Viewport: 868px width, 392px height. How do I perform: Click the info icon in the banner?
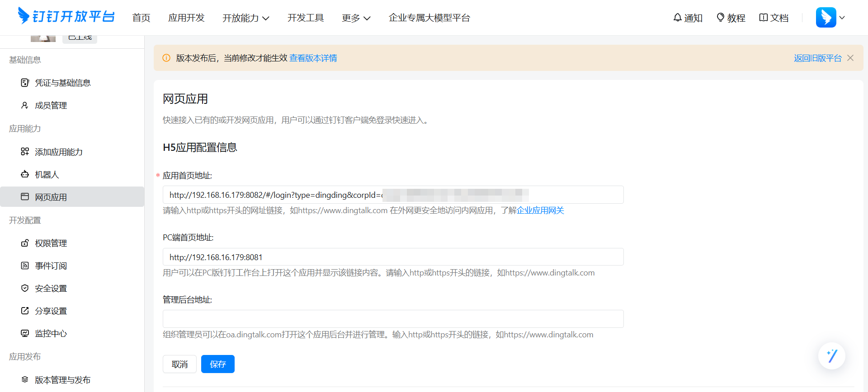click(166, 58)
